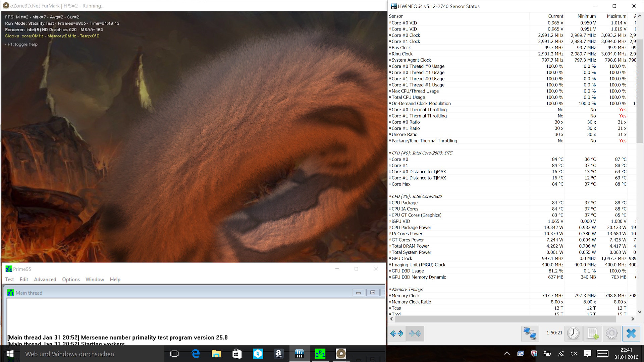Image resolution: width=644 pixels, height=362 pixels.
Task: Select Imaging Unit (IMGU) Clock row
Action: point(512,265)
